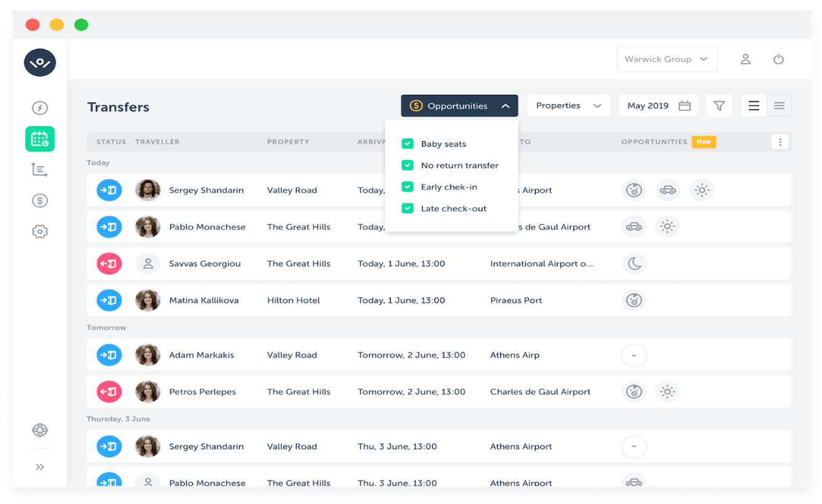Viewport: 822px width, 504px height.
Task: Switch to the compact list view
Action: tap(779, 106)
